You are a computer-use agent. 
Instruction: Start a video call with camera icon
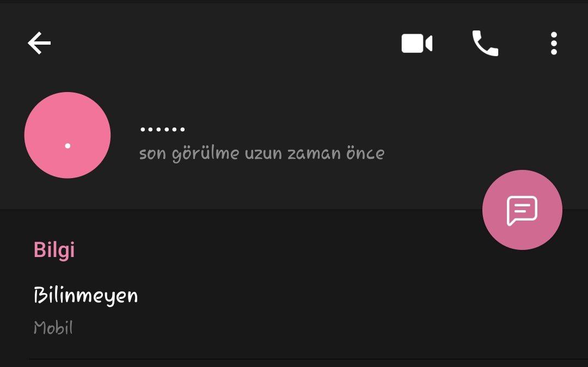(x=416, y=44)
